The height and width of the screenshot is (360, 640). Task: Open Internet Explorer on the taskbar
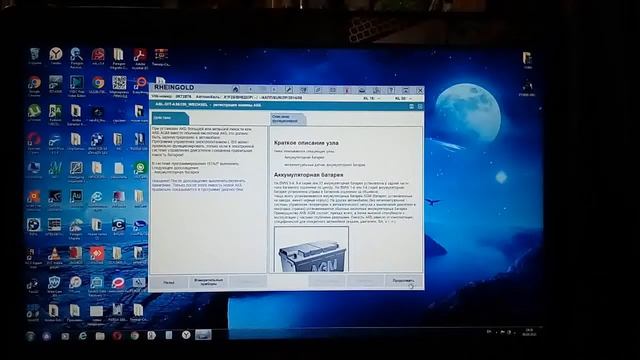(82, 336)
